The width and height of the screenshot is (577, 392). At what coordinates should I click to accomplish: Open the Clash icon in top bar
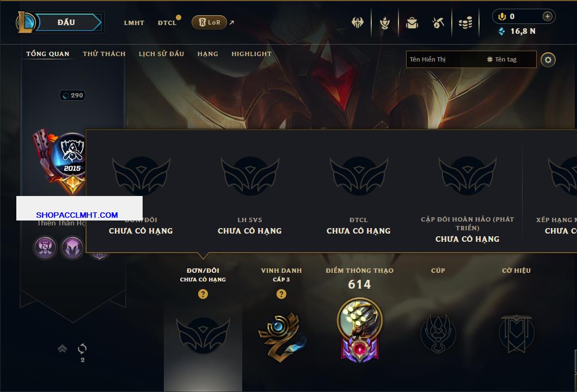(x=357, y=23)
